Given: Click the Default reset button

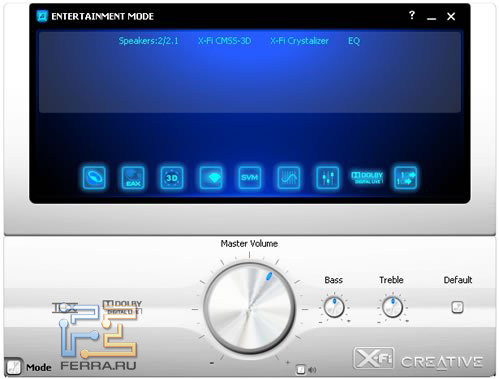Looking at the screenshot, I should (457, 307).
